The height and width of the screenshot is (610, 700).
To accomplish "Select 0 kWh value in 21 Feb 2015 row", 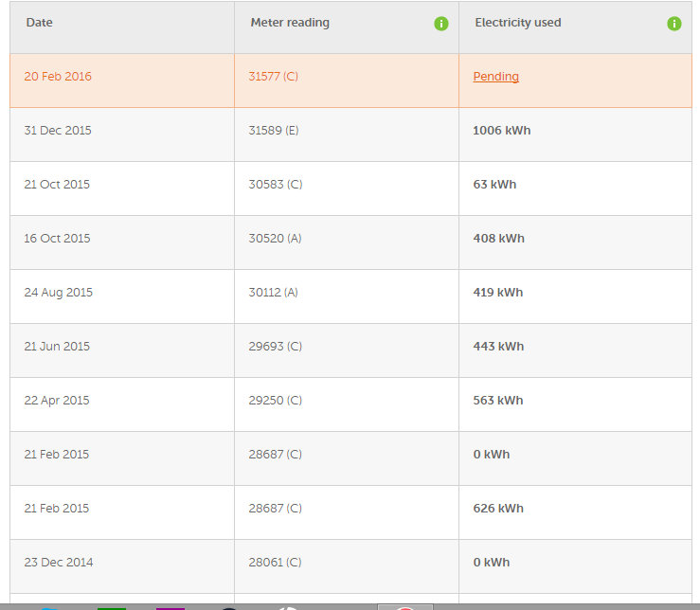I will [491, 455].
